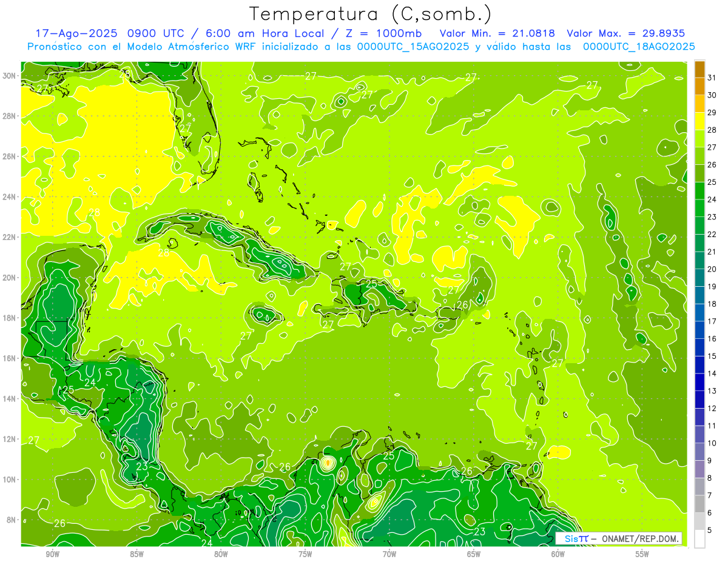Screen dimensions: 728x562
Task: Click the 26N latitude axis label
Action: pyautogui.click(x=9, y=156)
